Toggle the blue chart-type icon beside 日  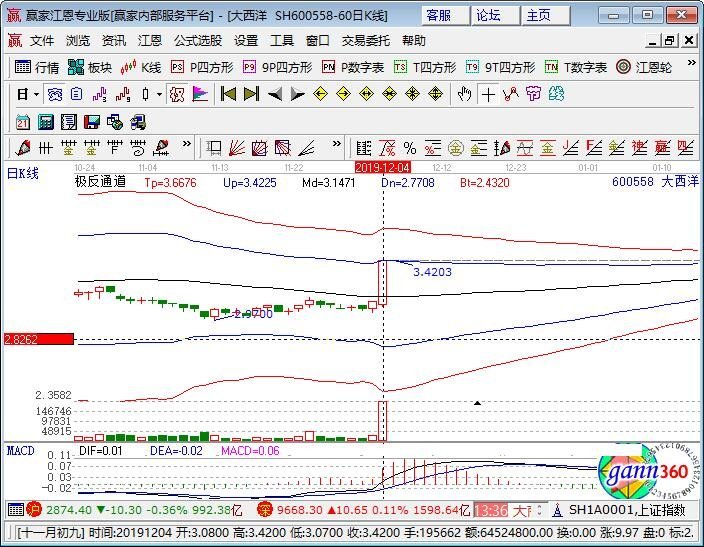click(x=55, y=94)
